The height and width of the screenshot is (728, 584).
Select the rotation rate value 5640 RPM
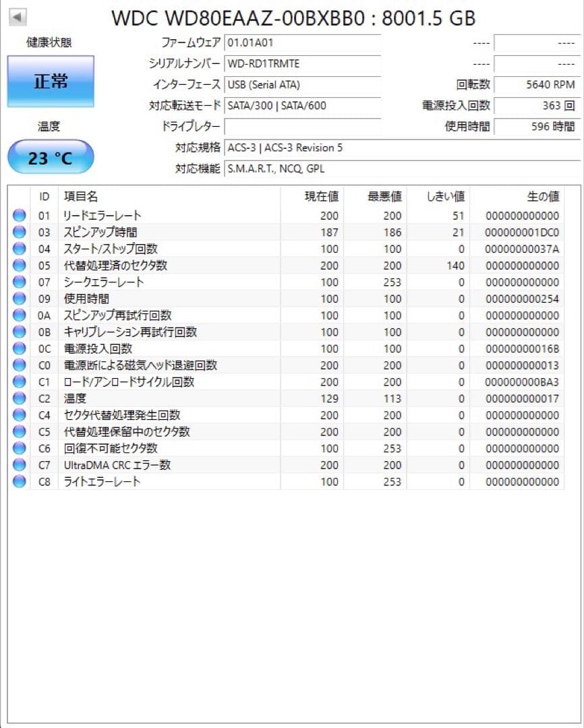(x=537, y=84)
